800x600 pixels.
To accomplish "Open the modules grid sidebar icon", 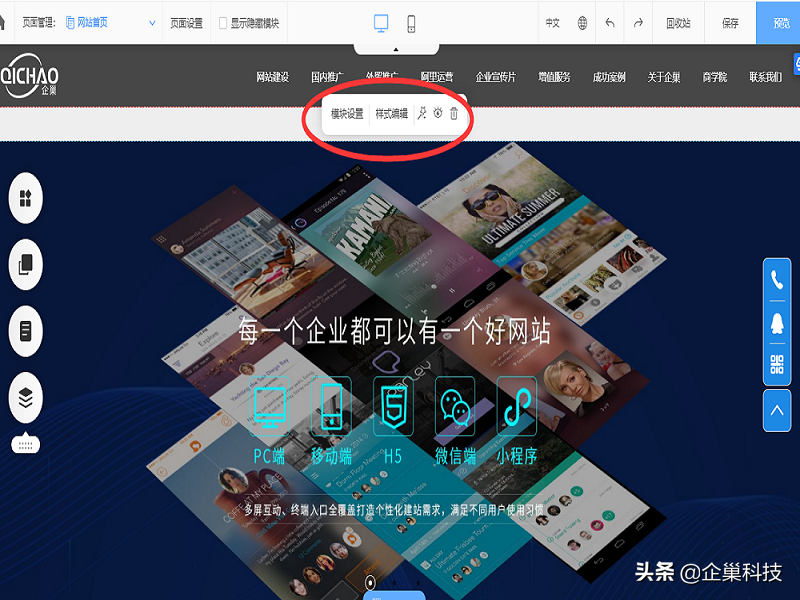I will click(x=26, y=198).
